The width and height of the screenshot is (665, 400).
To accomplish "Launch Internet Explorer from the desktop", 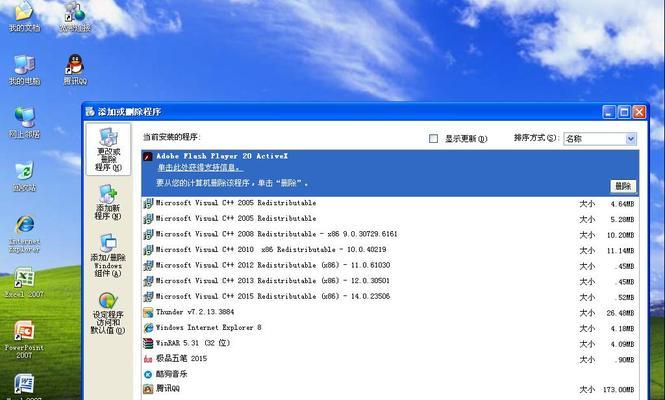I will (x=25, y=234).
